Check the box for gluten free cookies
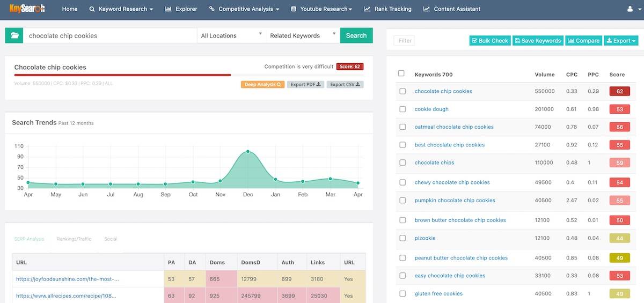 click(403, 293)
